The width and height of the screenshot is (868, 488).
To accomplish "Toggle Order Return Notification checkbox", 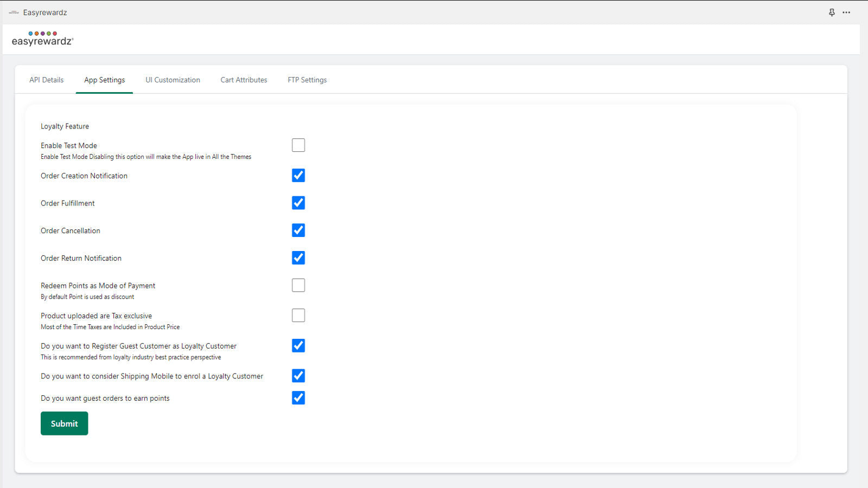I will click(298, 258).
